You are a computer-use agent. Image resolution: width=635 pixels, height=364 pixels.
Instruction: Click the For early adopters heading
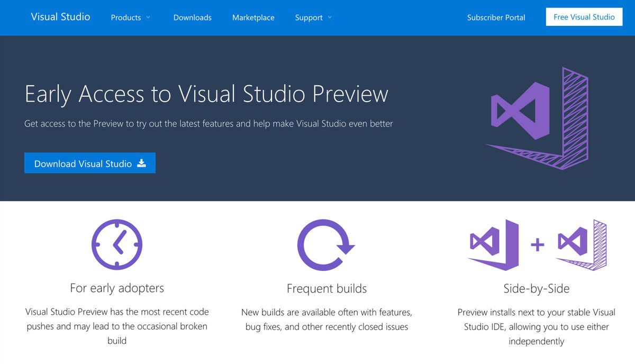117,288
